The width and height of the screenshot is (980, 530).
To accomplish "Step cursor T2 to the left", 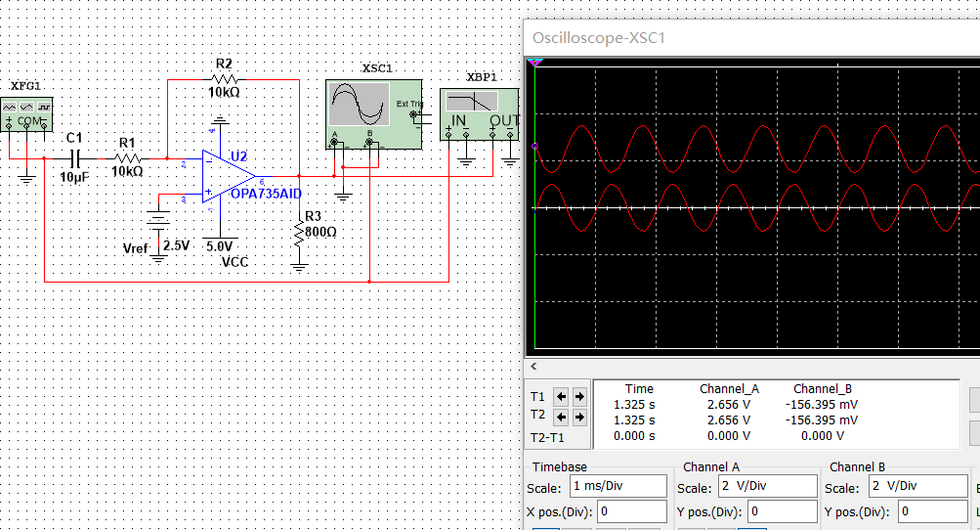I will [561, 417].
